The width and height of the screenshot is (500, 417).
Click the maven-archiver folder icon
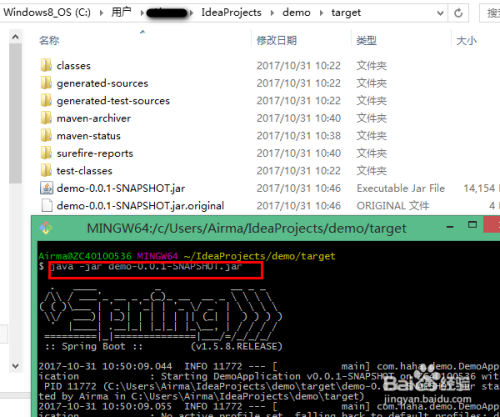tap(46, 118)
